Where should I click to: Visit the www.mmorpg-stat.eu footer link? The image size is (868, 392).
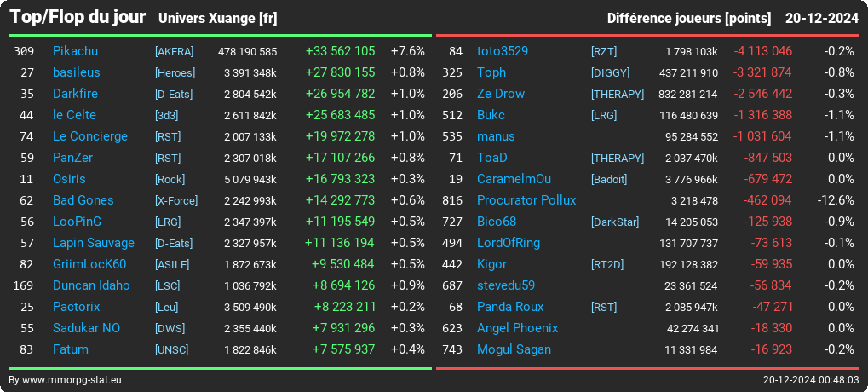(72, 380)
